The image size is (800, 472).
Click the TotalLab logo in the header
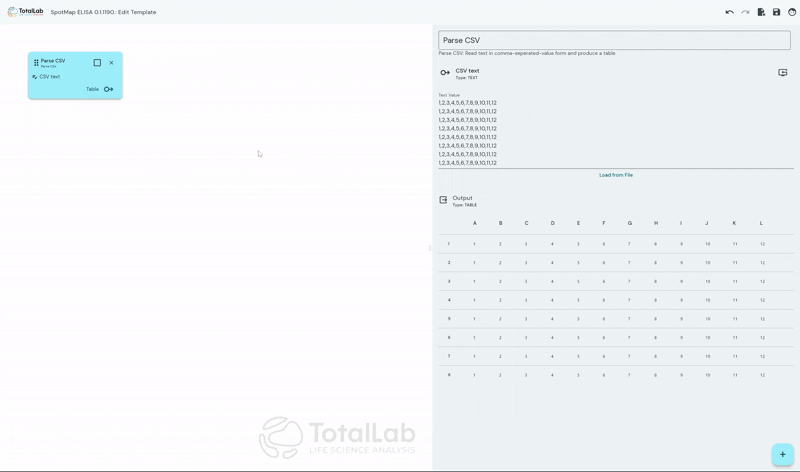(25, 12)
